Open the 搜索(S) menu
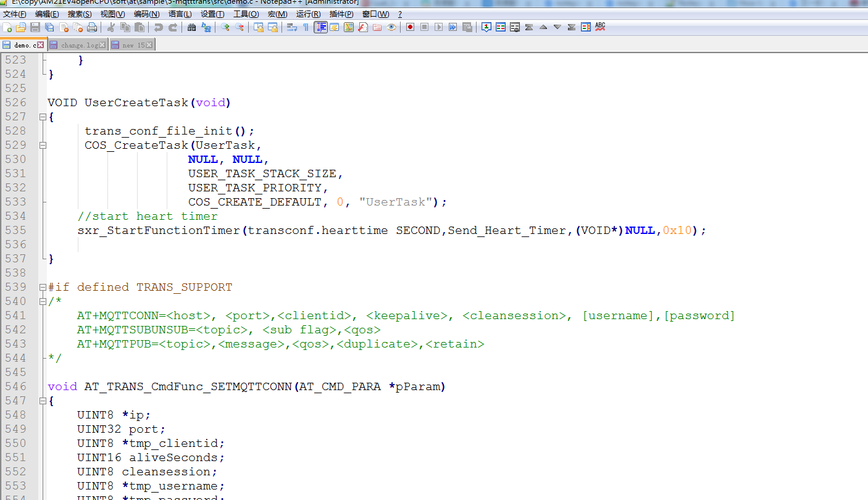 tap(79, 14)
